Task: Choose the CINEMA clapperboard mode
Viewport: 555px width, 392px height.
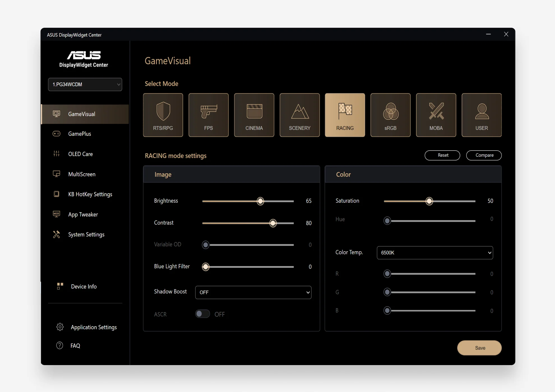Action: tap(254, 115)
